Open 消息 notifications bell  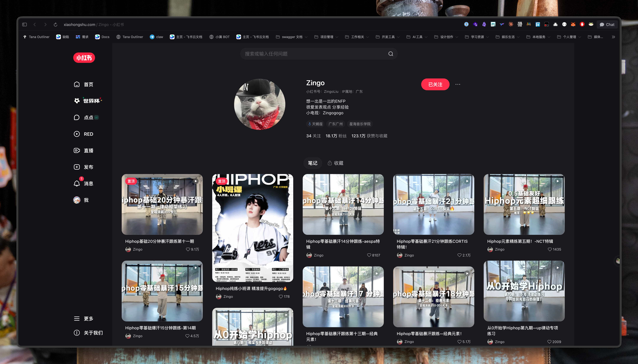pyautogui.click(x=84, y=183)
